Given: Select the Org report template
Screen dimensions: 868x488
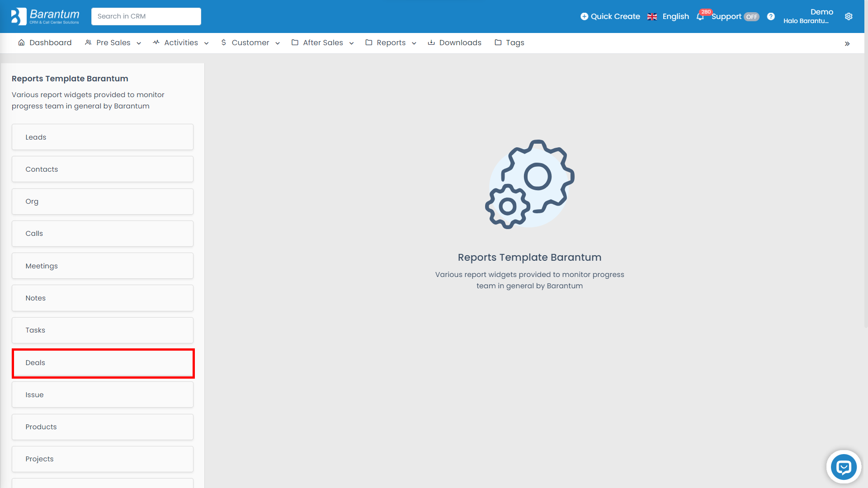Looking at the screenshot, I should click(103, 202).
